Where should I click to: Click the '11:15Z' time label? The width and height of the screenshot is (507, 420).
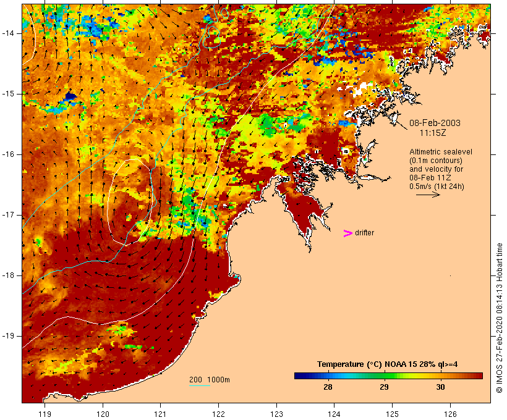433,133
